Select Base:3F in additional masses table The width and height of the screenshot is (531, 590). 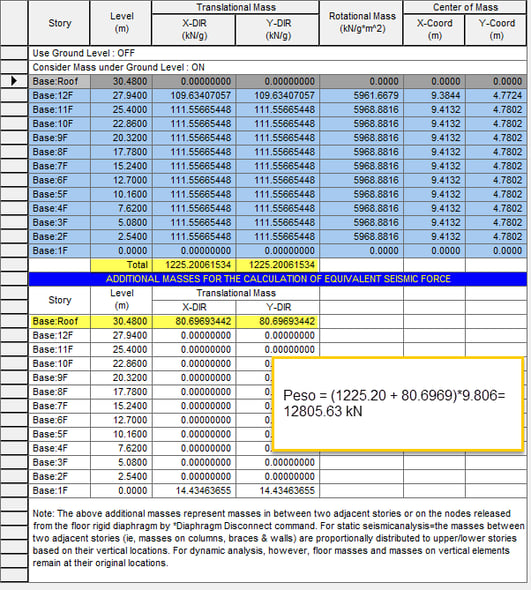(59, 462)
